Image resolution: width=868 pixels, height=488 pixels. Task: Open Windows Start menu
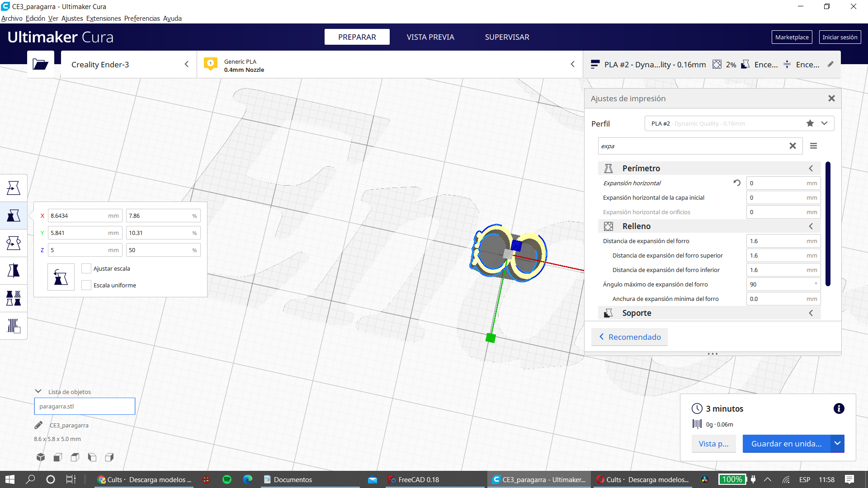pos(10,479)
